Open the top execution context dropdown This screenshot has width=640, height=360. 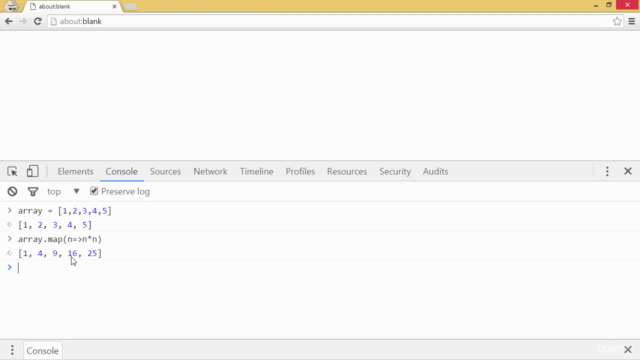[63, 191]
